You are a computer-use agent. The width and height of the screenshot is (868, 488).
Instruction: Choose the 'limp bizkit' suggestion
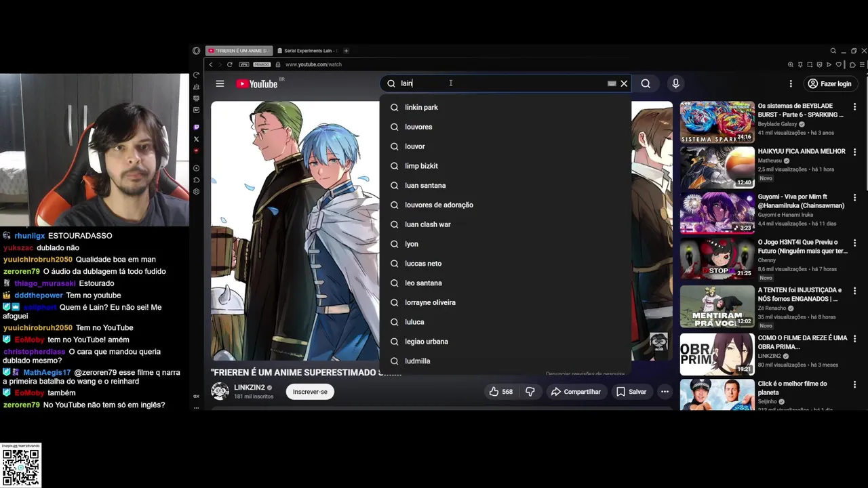[x=505, y=166]
